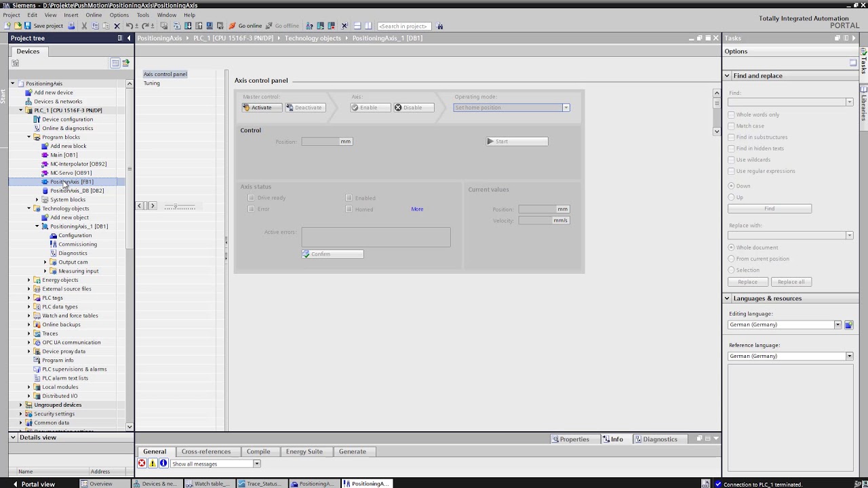Open the Online menu
This screenshot has height=488, width=868.
(94, 15)
